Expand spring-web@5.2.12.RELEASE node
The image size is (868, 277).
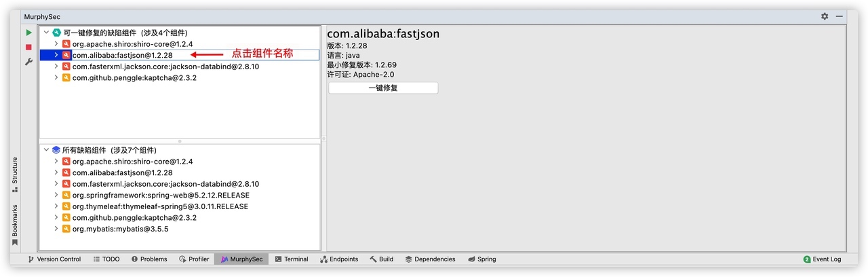[56, 195]
